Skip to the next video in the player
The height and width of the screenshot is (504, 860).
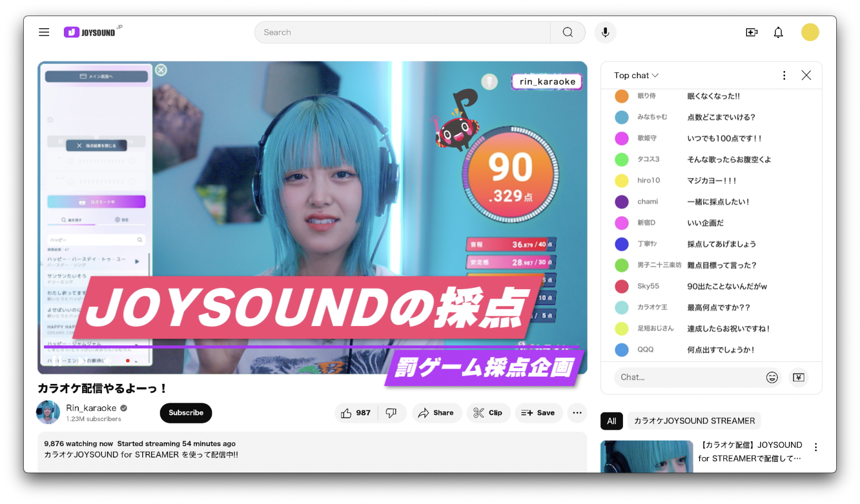(84, 361)
